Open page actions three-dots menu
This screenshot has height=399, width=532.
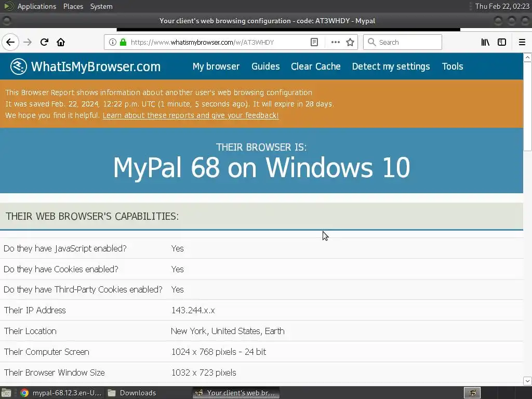click(x=336, y=42)
